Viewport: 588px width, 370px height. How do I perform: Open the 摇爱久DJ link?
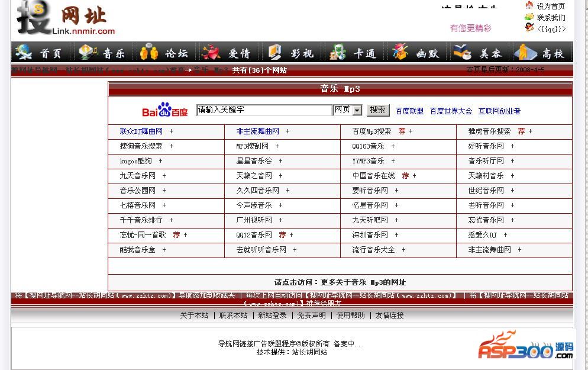482,235
